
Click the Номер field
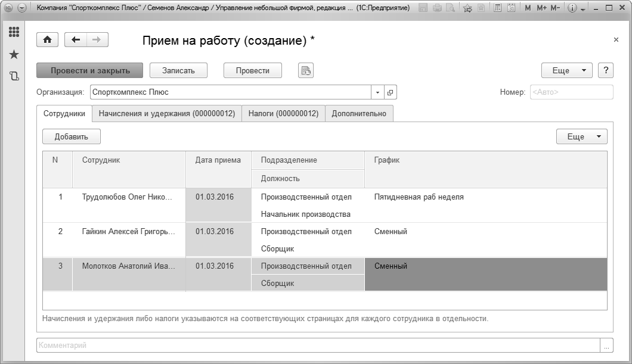point(572,92)
